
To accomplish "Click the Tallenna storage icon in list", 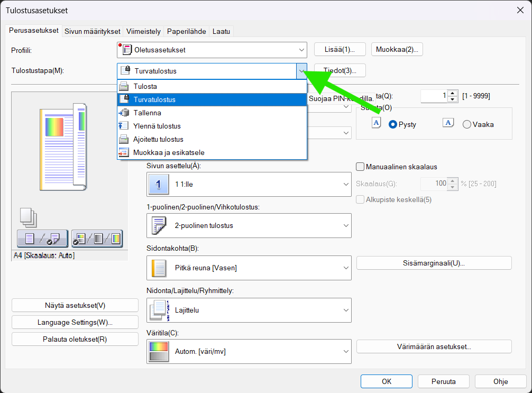I will [x=123, y=113].
